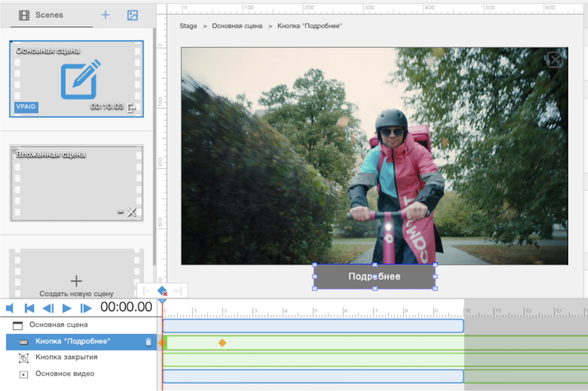Click the bracket play icon left of keyframe diamond

pyautogui.click(x=147, y=291)
